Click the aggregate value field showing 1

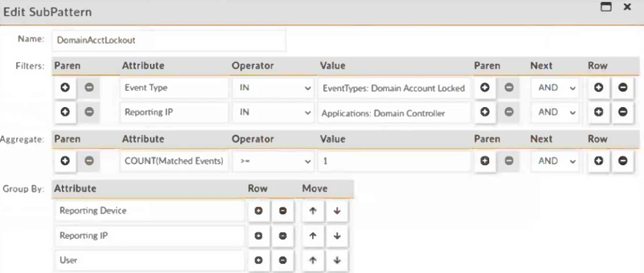393,162
